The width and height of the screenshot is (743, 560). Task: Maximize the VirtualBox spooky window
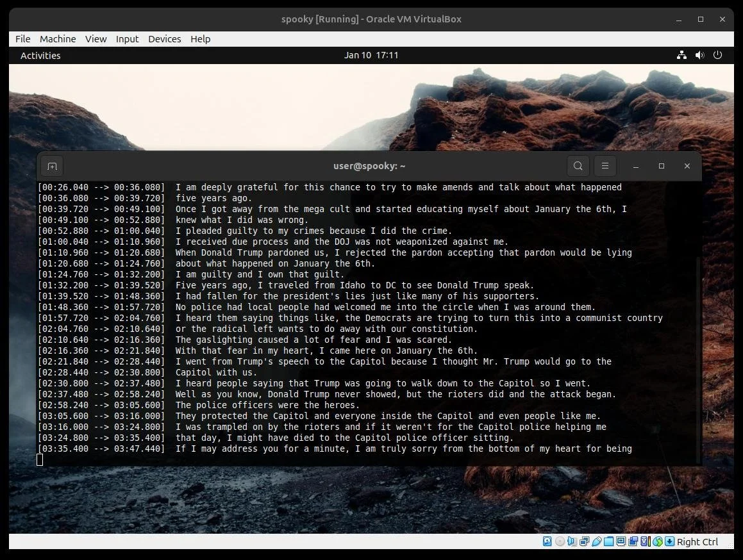(x=701, y=19)
